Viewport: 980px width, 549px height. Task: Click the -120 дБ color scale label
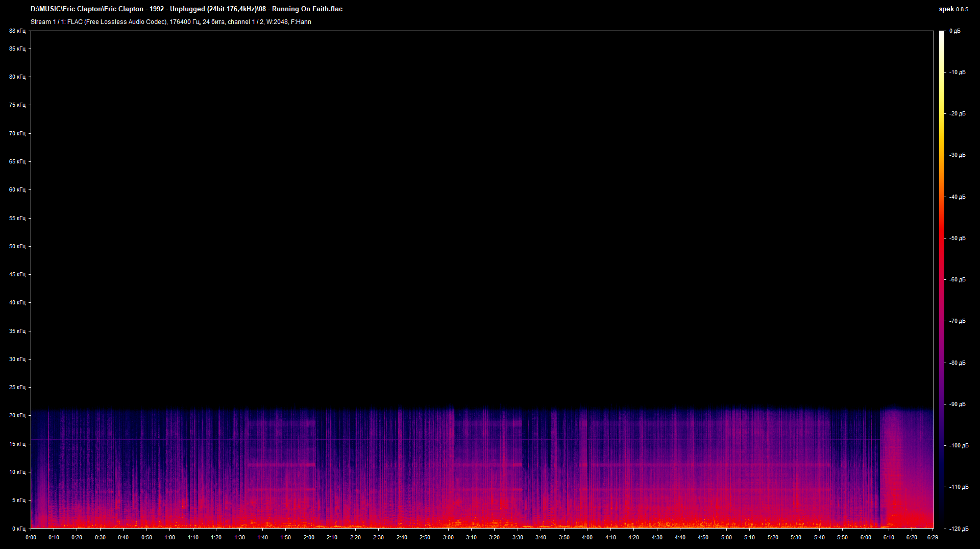click(958, 529)
